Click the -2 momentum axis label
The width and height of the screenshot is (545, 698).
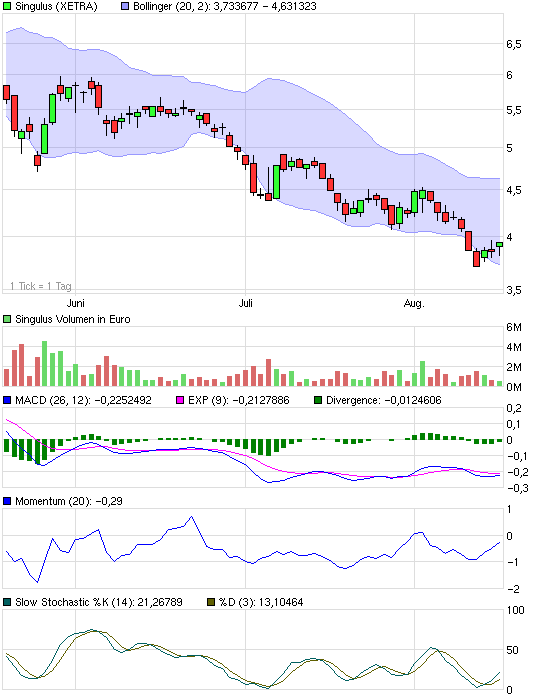click(x=513, y=589)
